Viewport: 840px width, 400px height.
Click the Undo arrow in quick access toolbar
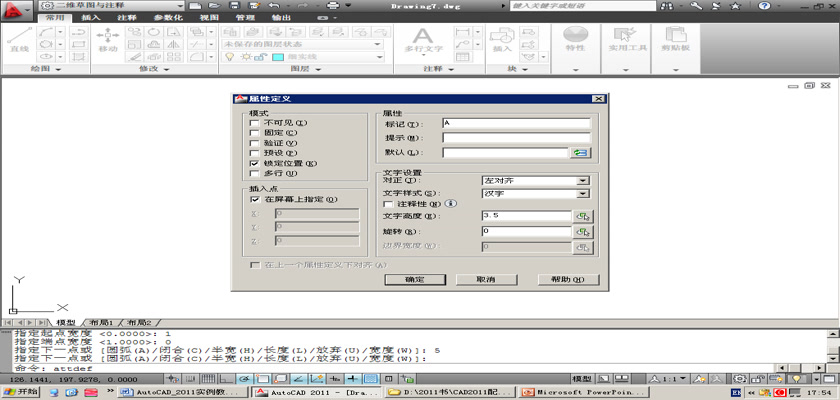274,6
